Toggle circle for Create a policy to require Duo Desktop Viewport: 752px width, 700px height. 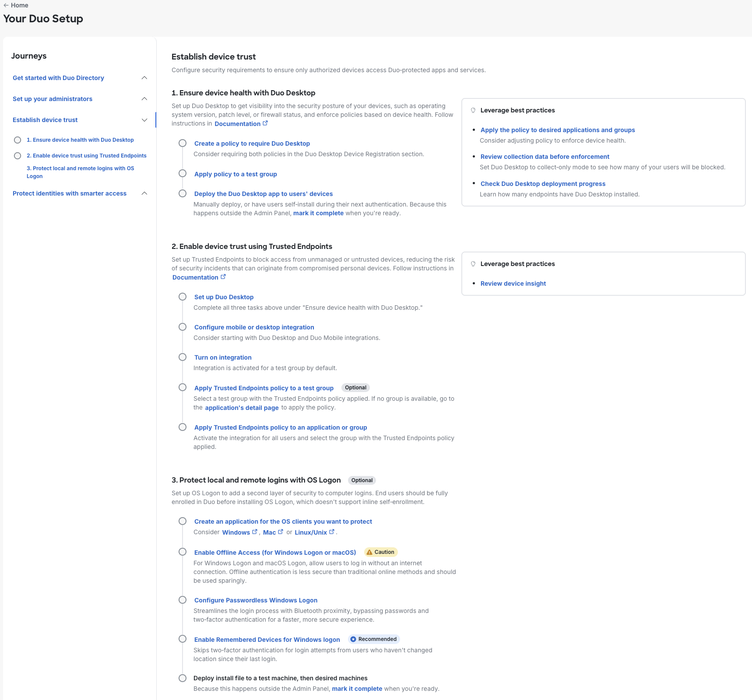pos(183,143)
